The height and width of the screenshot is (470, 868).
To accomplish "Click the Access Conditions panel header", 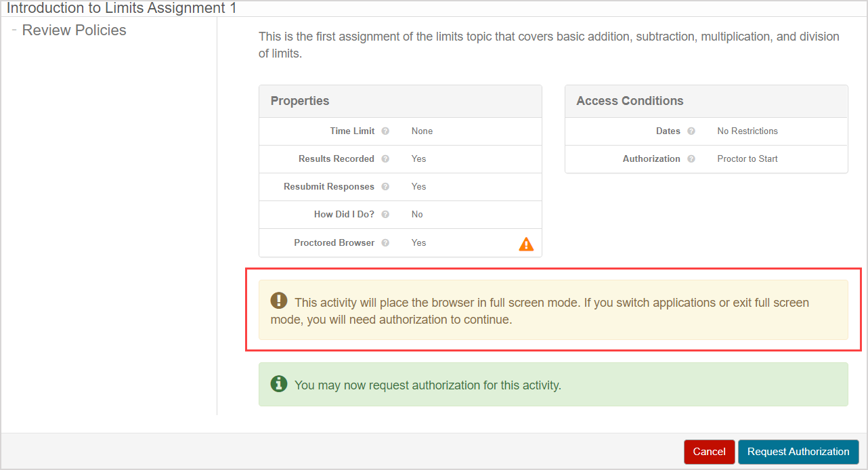I will coord(630,101).
